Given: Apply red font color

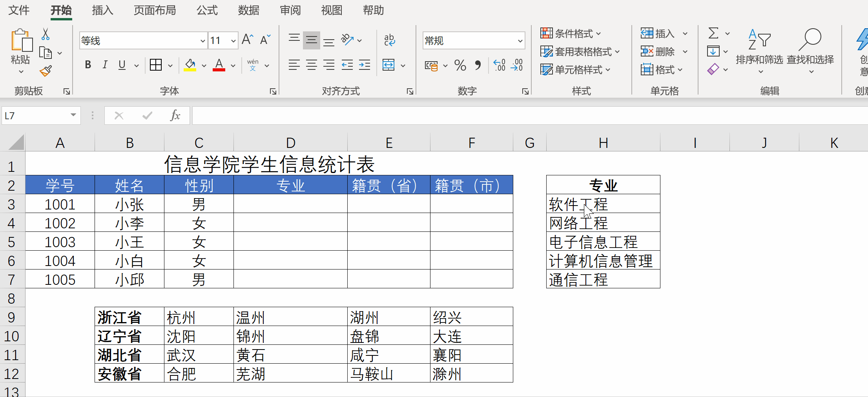Looking at the screenshot, I should click(x=219, y=65).
